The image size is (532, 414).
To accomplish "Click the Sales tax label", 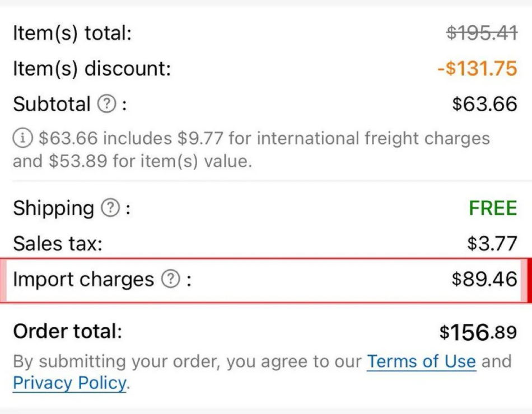I will coord(57,243).
